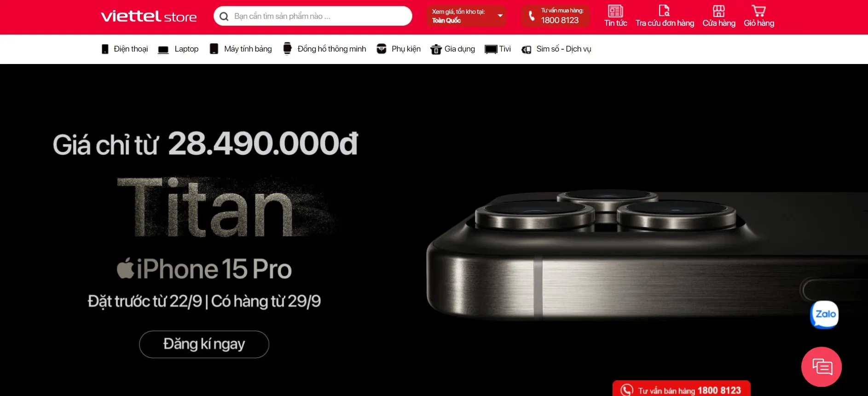Click the search magnifier icon

[x=224, y=17]
